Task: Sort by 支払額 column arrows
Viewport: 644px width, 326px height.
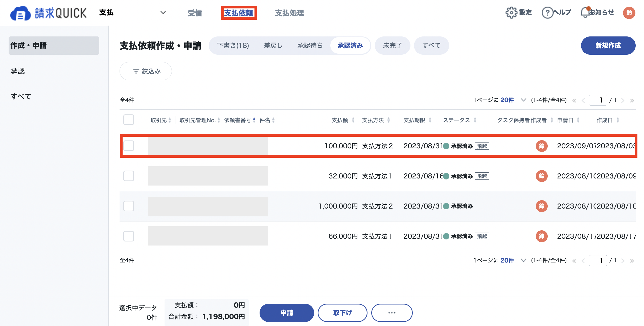Action: [353, 120]
